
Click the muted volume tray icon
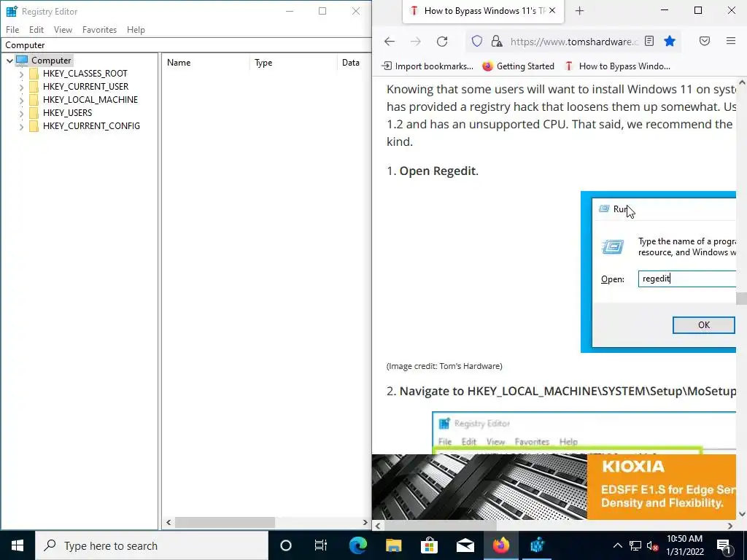(x=652, y=545)
